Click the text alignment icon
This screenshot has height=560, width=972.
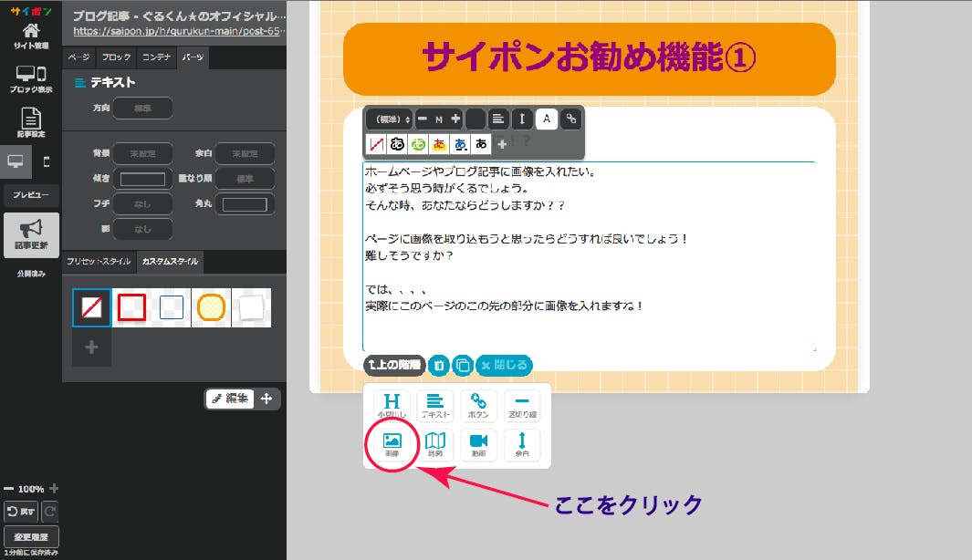click(x=497, y=119)
